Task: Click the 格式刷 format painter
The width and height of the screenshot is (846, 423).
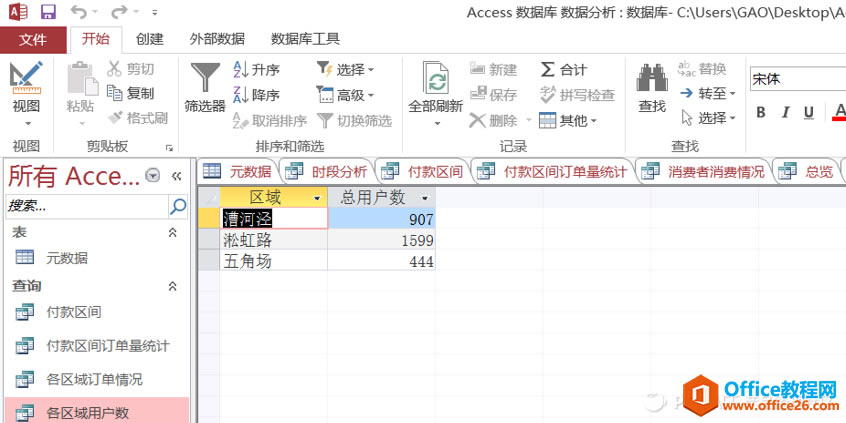Action: coord(138,118)
